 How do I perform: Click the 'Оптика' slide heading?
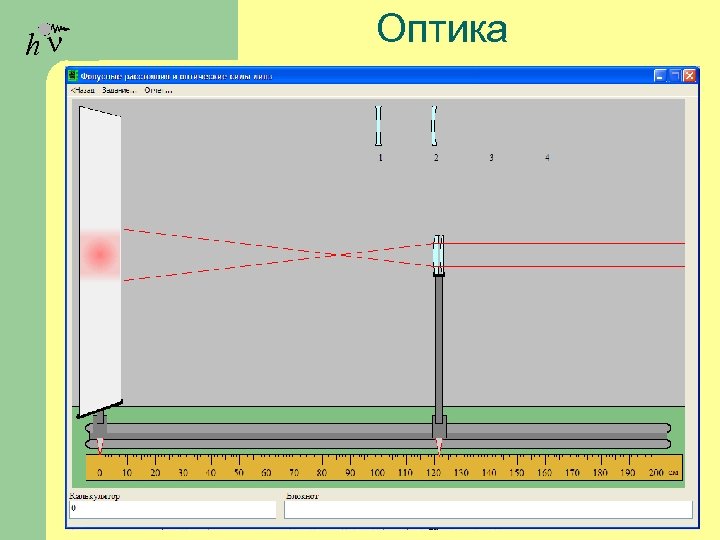442,28
